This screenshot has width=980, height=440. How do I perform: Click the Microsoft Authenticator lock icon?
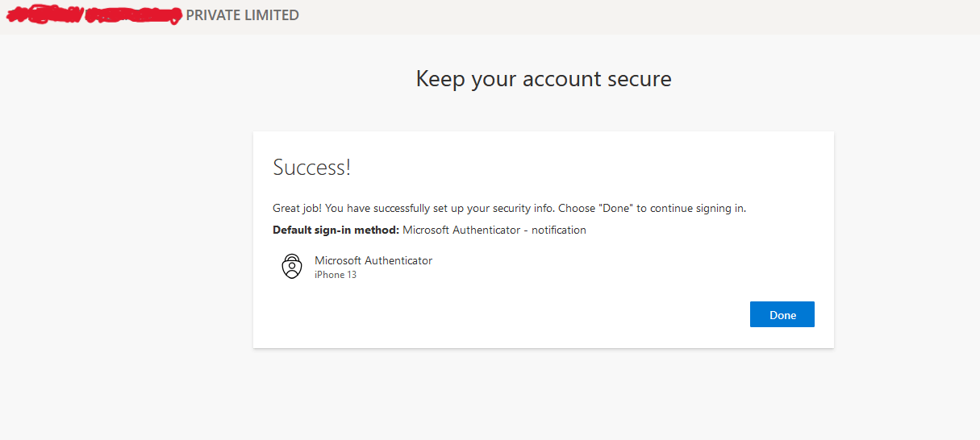pos(291,266)
